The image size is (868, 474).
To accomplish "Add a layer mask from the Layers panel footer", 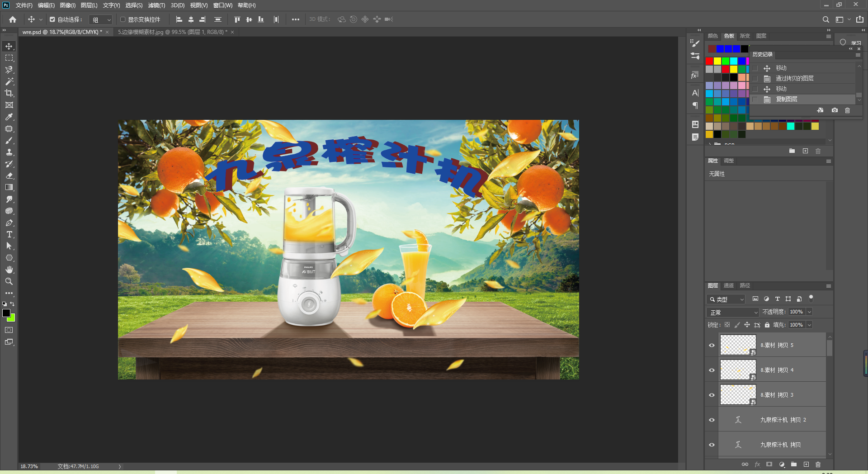I will click(x=769, y=465).
